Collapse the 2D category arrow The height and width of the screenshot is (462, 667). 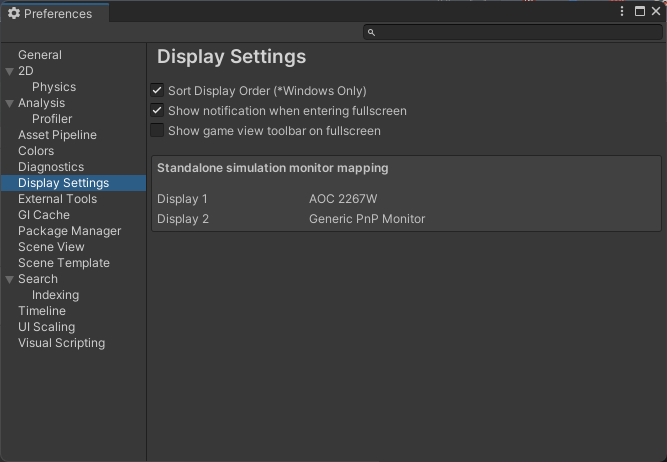tap(10, 71)
